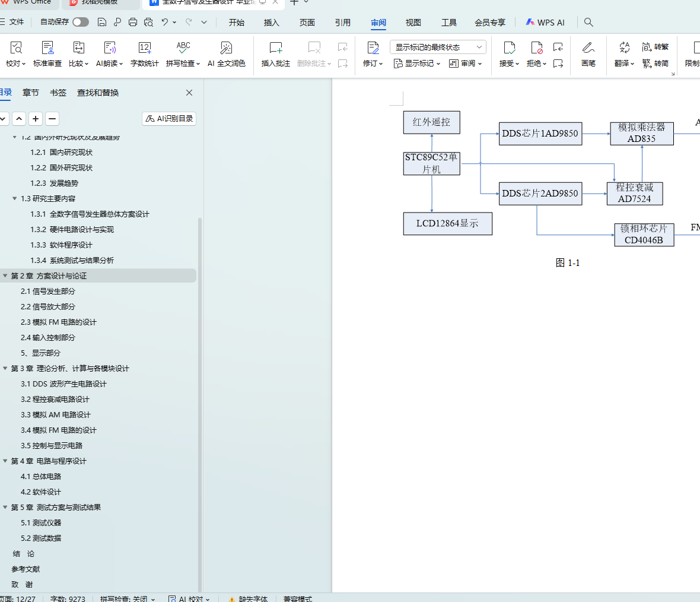Click the AI识别目录 button
This screenshot has width=700, height=602.
[x=169, y=119]
